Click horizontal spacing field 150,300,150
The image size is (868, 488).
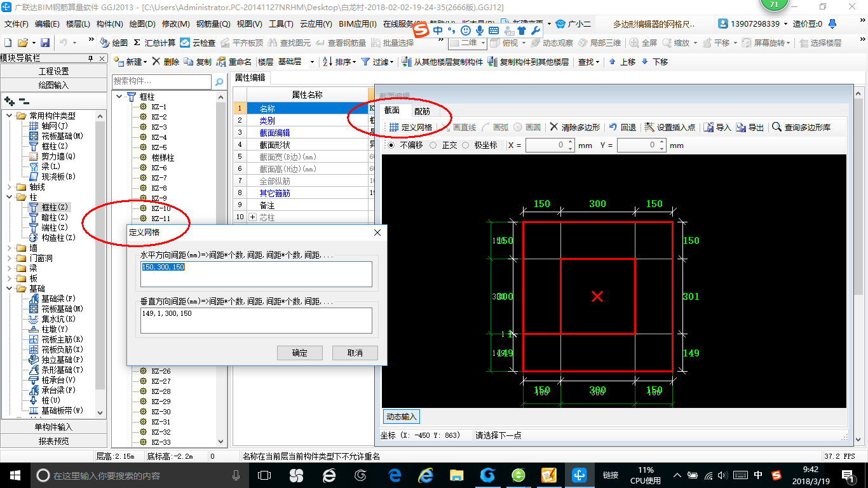click(256, 274)
